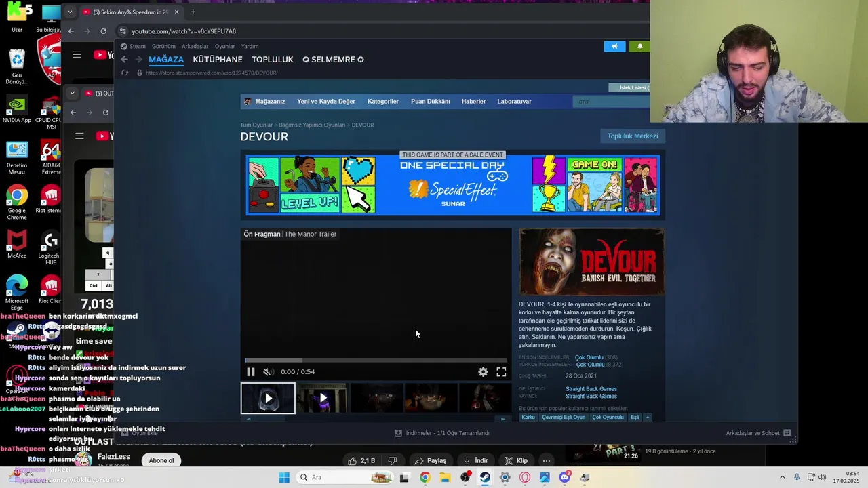Open the Topluluk Merkezi button

coord(633,136)
